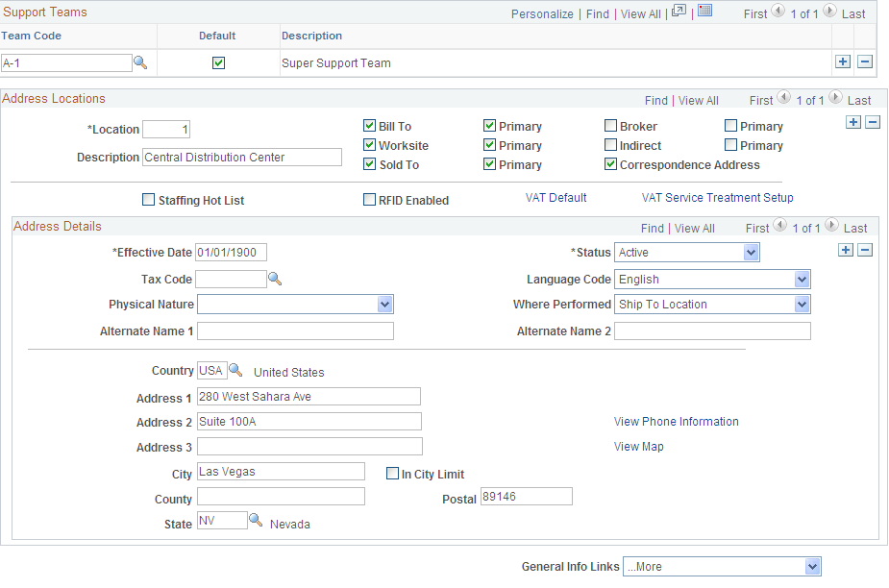The width and height of the screenshot is (889, 588).
Task: Open the Status dropdown
Action: [x=686, y=253]
